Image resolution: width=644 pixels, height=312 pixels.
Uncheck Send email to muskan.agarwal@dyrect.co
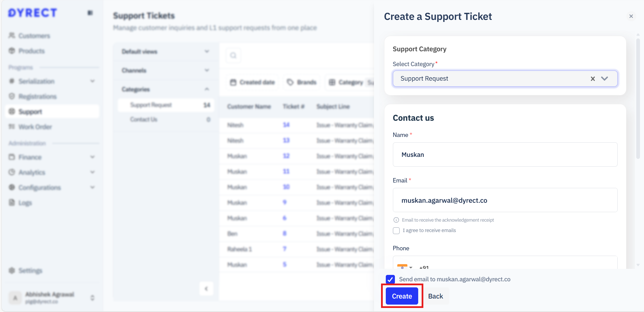click(x=390, y=279)
